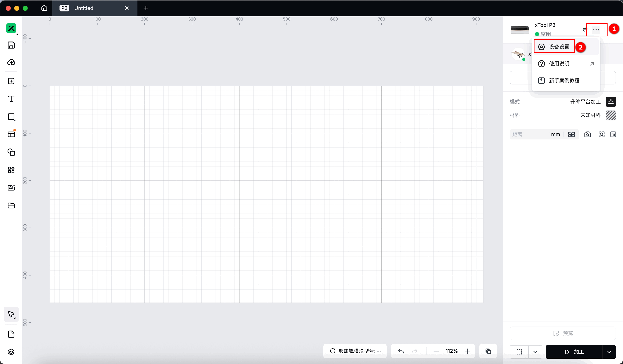The image size is (623, 364).
Task: Select the Text tool
Action: tap(11, 99)
